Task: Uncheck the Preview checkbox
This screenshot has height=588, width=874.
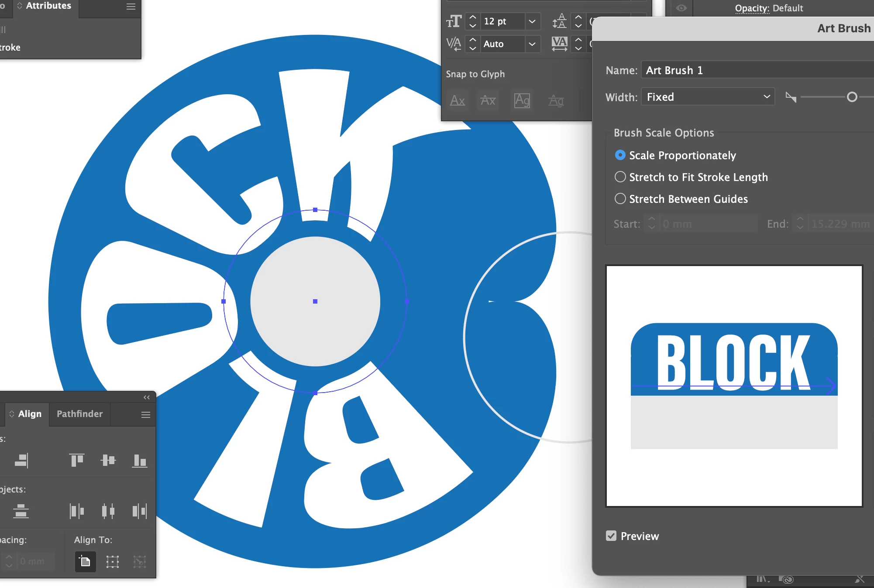Action: [611, 536]
